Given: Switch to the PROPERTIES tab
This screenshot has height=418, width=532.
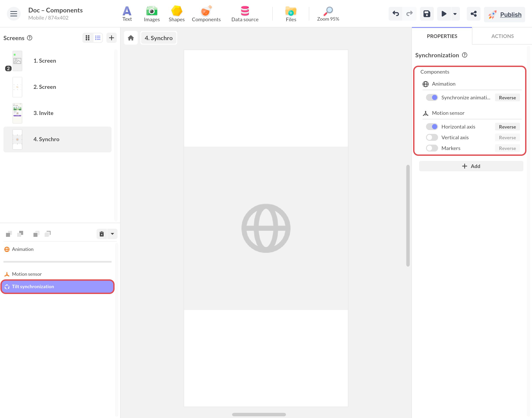Looking at the screenshot, I should pyautogui.click(x=442, y=36).
